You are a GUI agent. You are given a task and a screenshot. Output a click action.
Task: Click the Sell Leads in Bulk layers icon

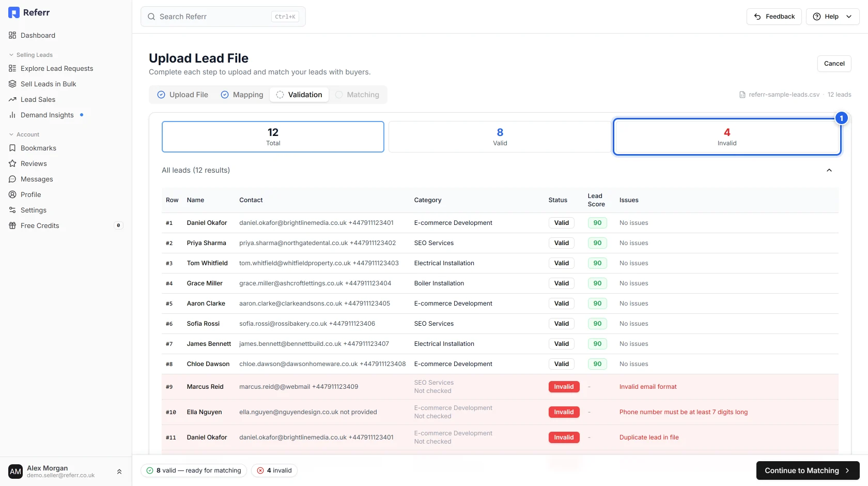pos(12,84)
